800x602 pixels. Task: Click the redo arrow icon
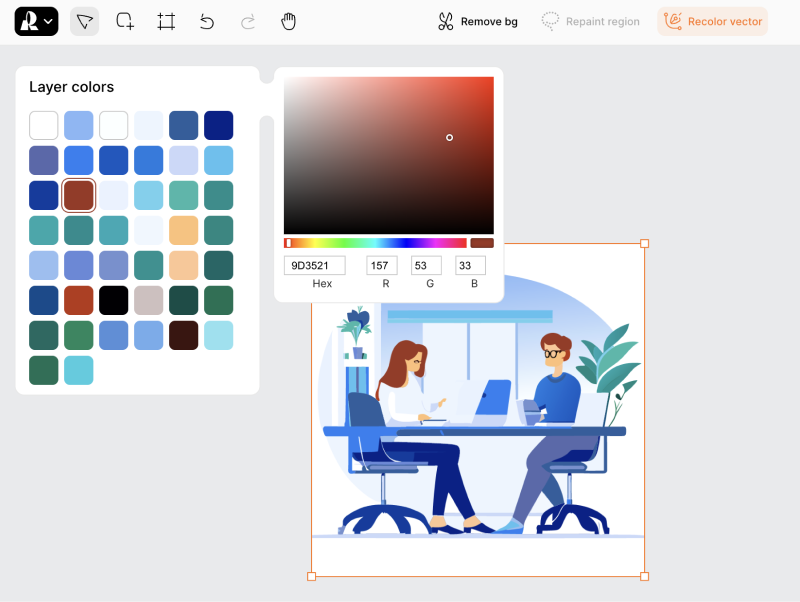tap(248, 21)
